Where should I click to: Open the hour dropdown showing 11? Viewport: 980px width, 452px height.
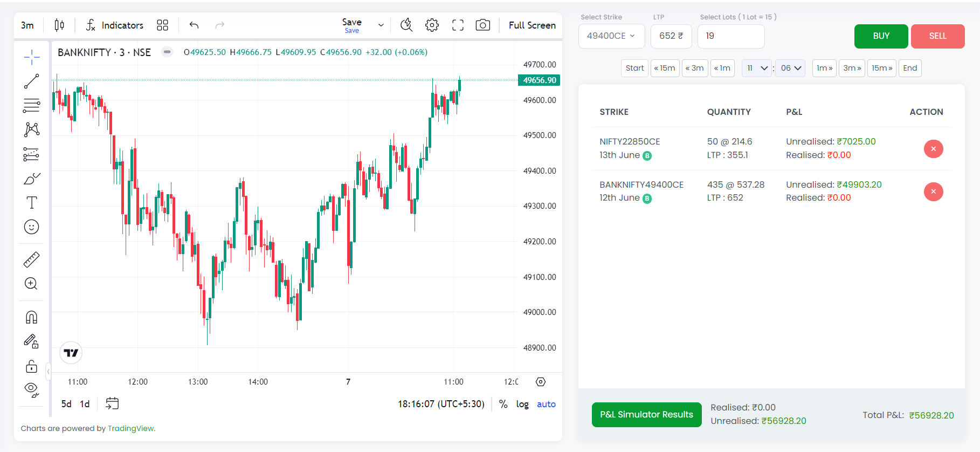pos(757,68)
